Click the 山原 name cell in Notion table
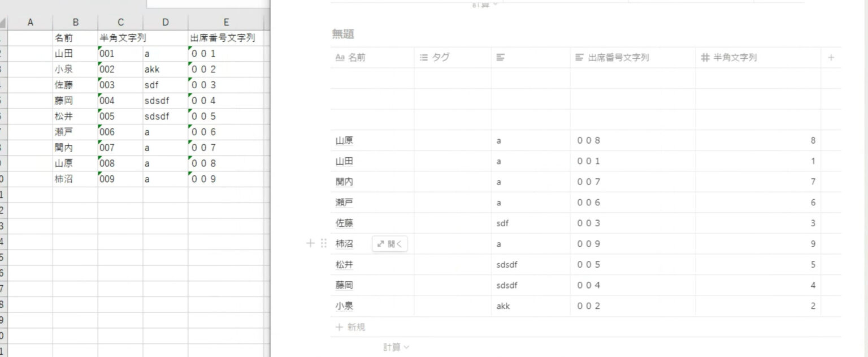868x357 pixels. (345, 140)
